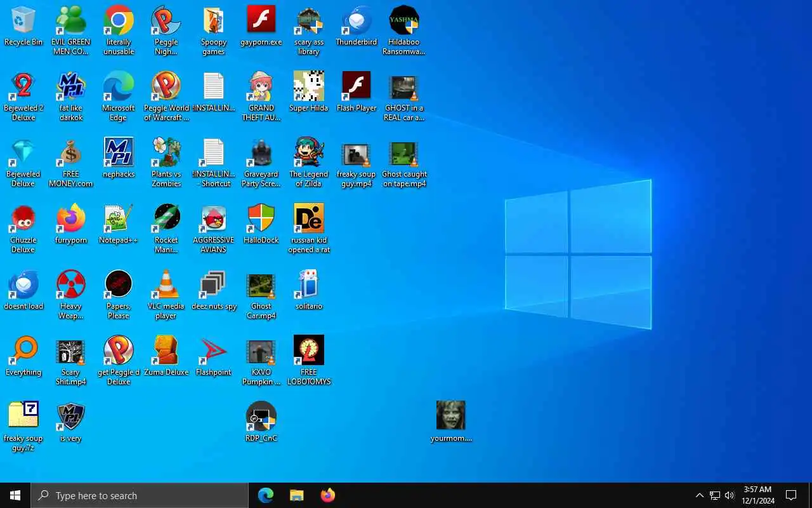This screenshot has width=812, height=508.
Task: Open File Explorer from the taskbar
Action: click(297, 495)
